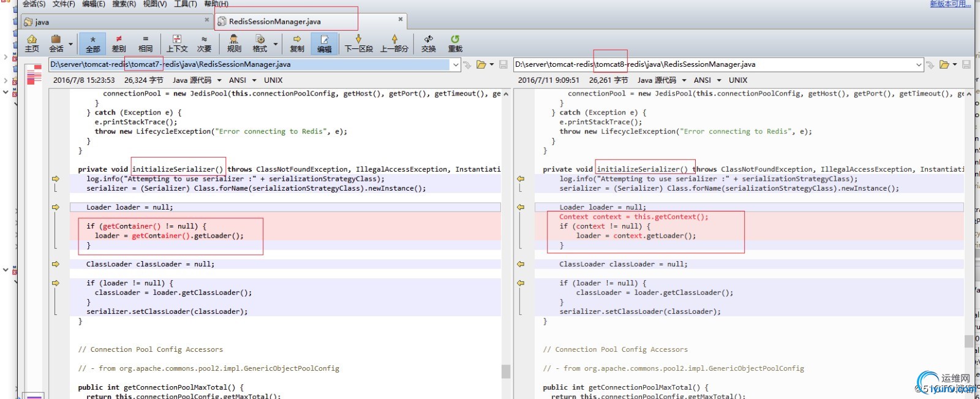Copy right 'ClassLoader classLoader' line to left via gutter arrow
This screenshot has height=399, width=980.
[x=521, y=264]
